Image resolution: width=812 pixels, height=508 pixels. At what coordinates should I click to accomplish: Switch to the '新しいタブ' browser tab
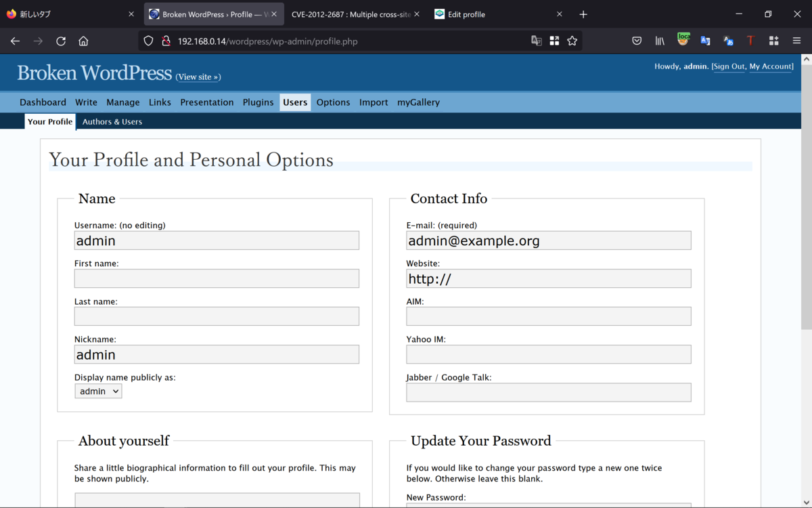point(71,14)
